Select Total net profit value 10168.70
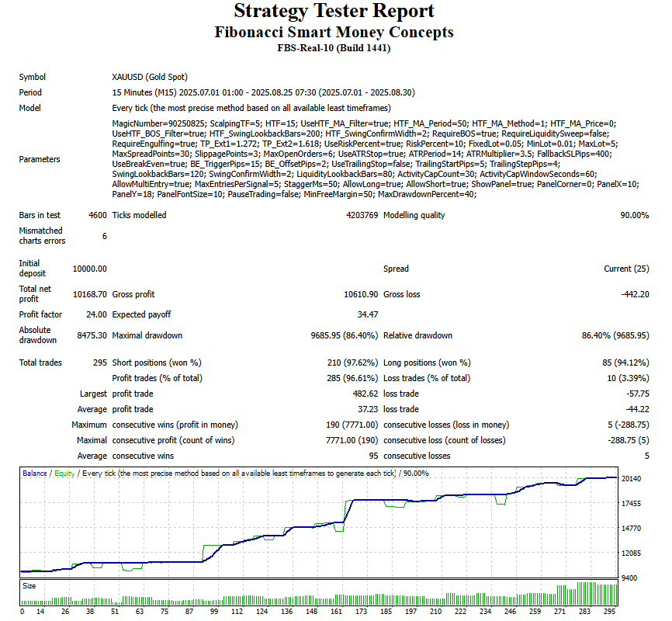 tap(89, 295)
